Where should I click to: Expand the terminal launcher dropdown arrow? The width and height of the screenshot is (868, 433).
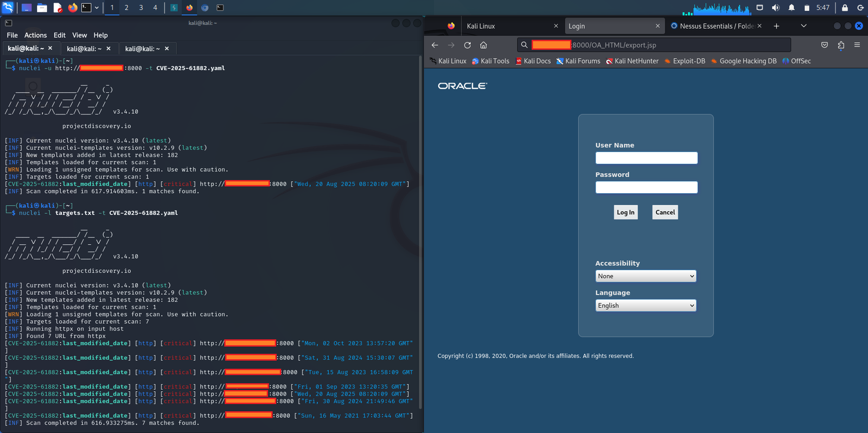tap(97, 8)
